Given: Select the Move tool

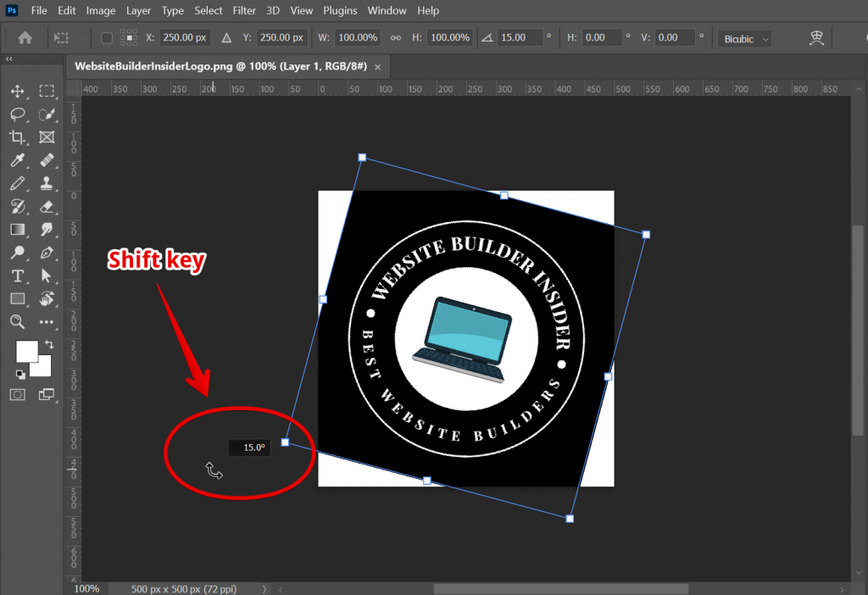Looking at the screenshot, I should click(x=18, y=92).
